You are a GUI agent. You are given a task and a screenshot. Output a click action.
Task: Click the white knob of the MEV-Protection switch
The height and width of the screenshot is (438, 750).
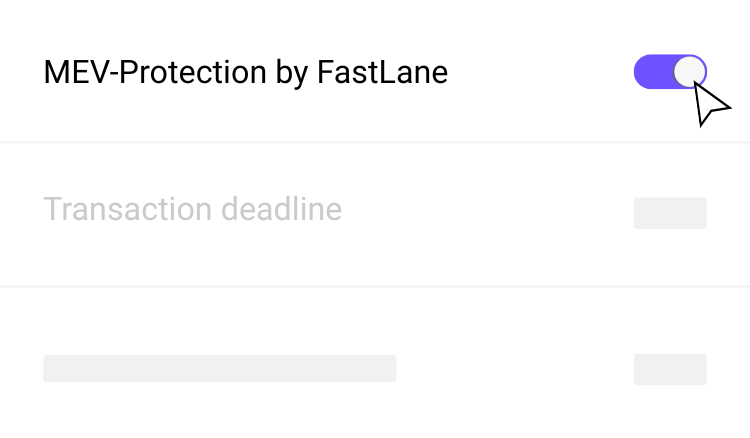click(x=689, y=72)
